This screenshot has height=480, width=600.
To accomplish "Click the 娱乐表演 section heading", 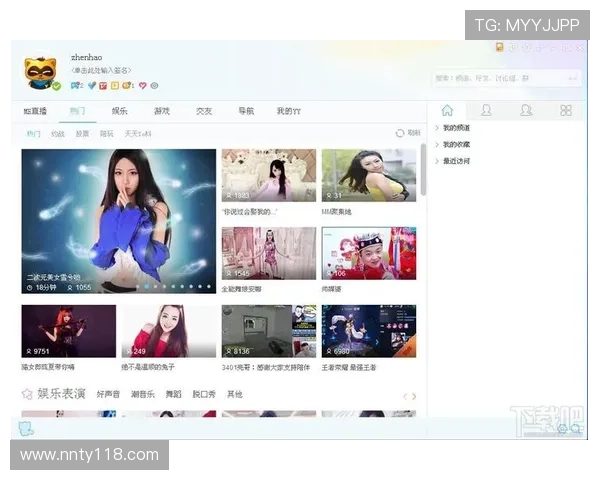I will [61, 394].
